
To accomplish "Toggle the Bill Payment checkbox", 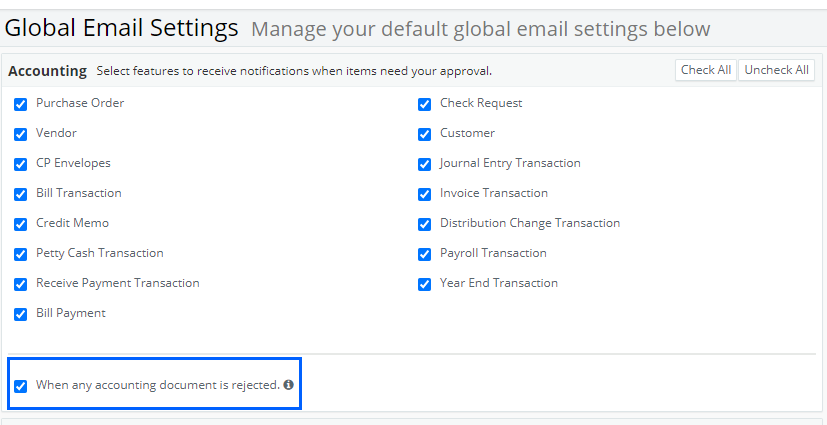I will pyautogui.click(x=21, y=314).
